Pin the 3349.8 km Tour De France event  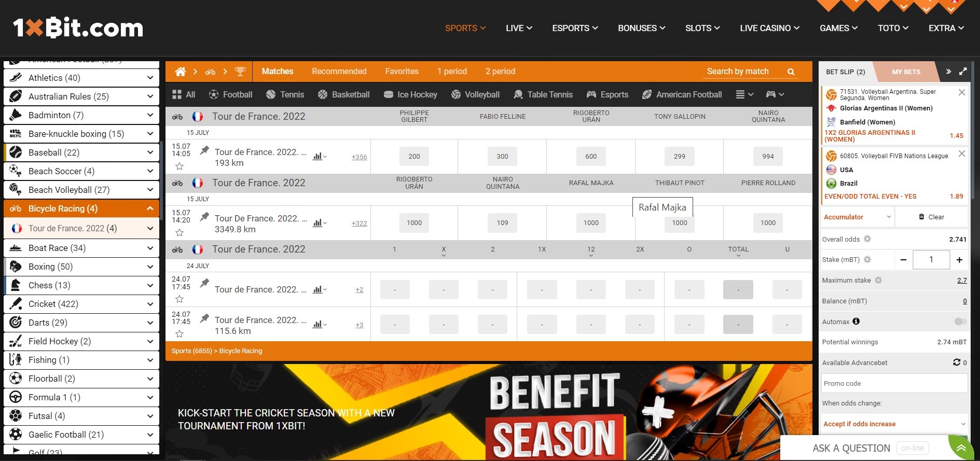tap(204, 217)
